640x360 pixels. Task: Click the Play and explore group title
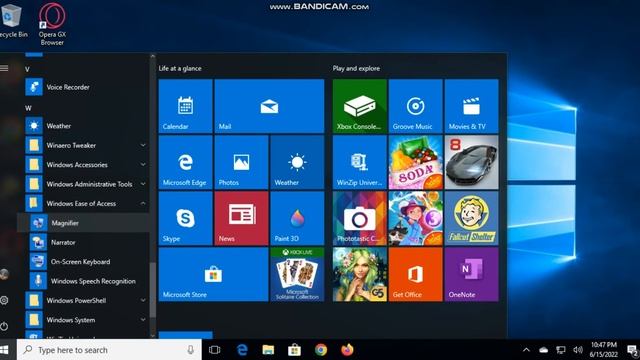point(356,69)
